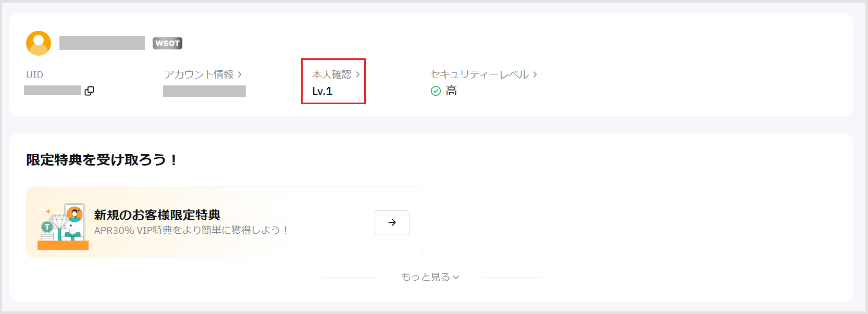Click the orange user avatar icon
This screenshot has height=314, width=868.
39,43
